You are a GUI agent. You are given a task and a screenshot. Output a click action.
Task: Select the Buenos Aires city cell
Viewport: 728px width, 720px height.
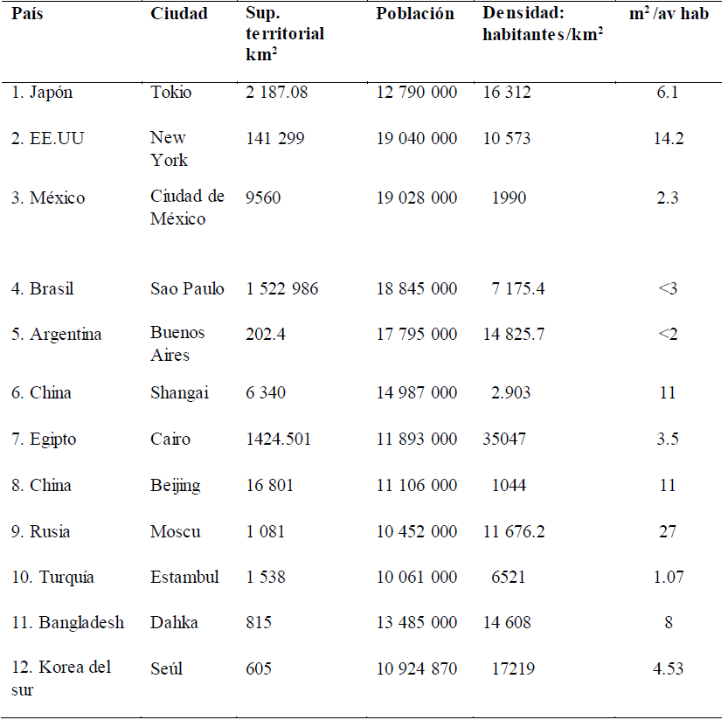177,344
